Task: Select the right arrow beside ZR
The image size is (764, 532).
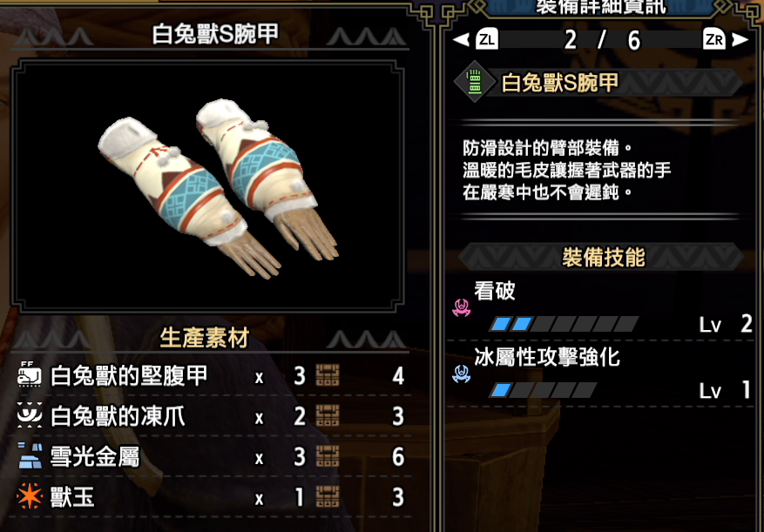Action: click(x=740, y=39)
